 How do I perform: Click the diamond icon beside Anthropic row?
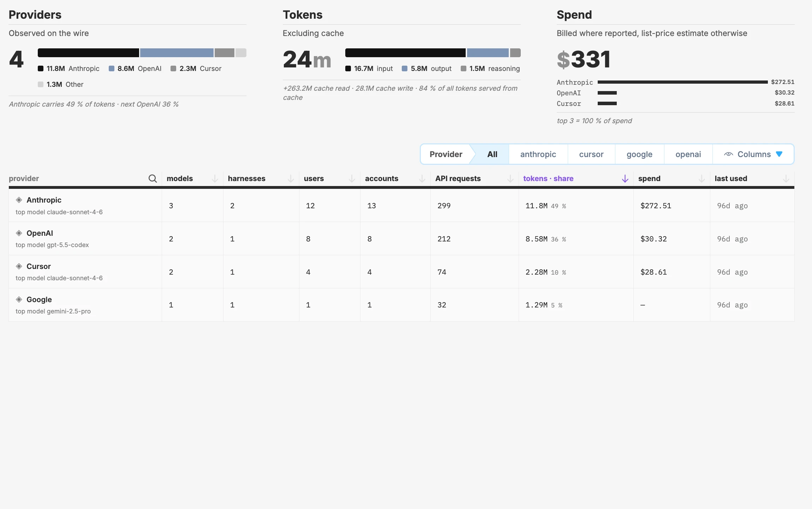coord(19,200)
